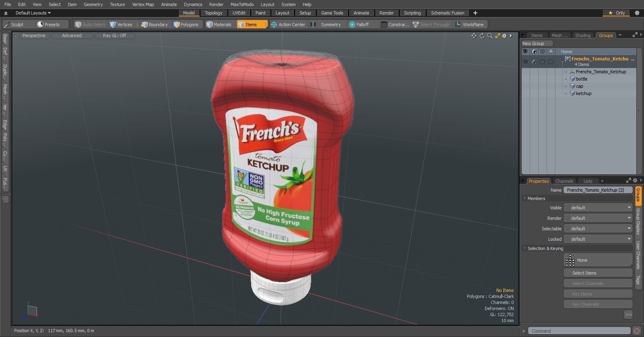The height and width of the screenshot is (337, 644).
Task: Click the viewport move/pan control icon
Action: tap(474, 36)
